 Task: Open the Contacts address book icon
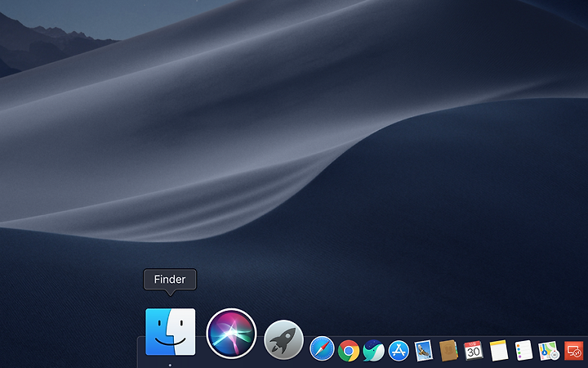pos(448,350)
